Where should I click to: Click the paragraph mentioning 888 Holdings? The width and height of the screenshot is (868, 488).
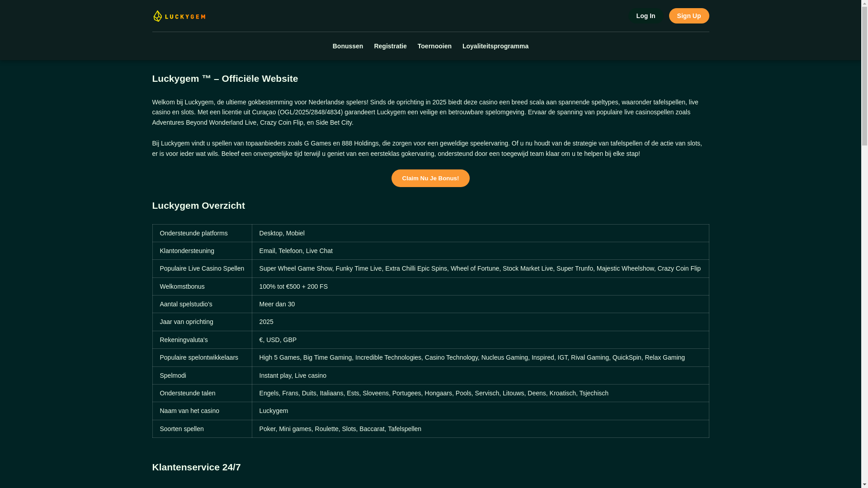coord(430,148)
